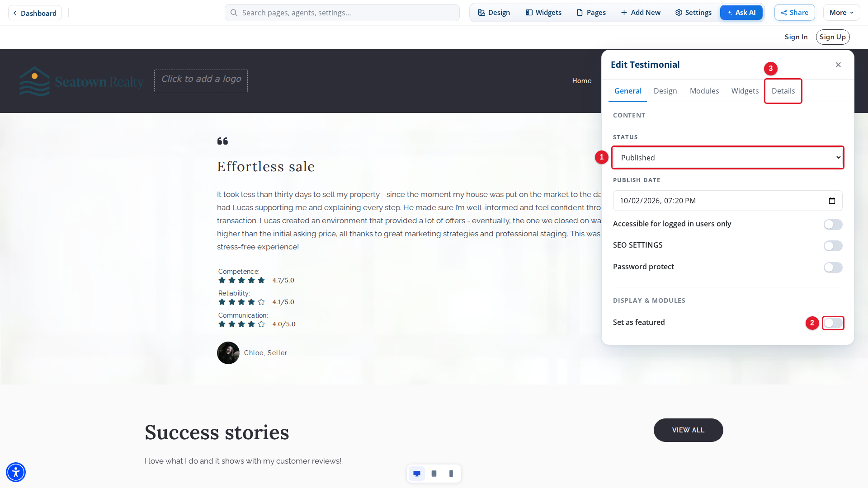
Task: Expand the More dropdown menu
Action: (x=842, y=13)
